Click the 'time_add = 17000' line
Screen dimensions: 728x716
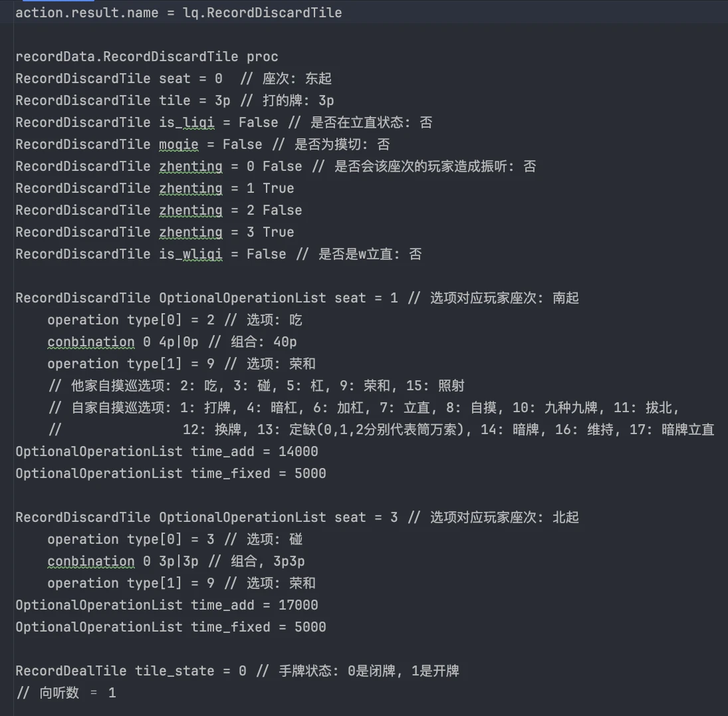pos(167,606)
